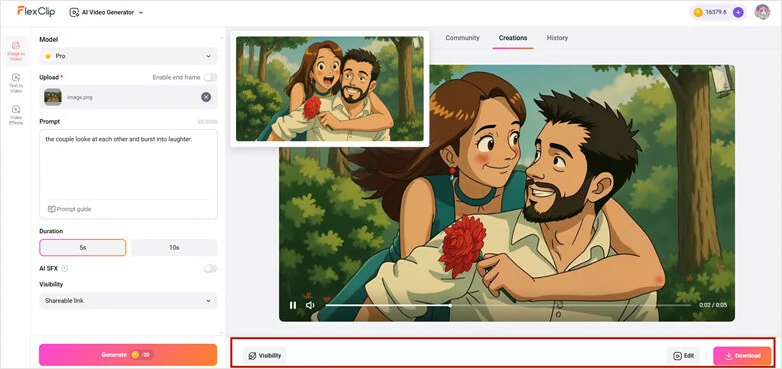Open the FlexClip home logo
The width and height of the screenshot is (782, 369).
36,11
